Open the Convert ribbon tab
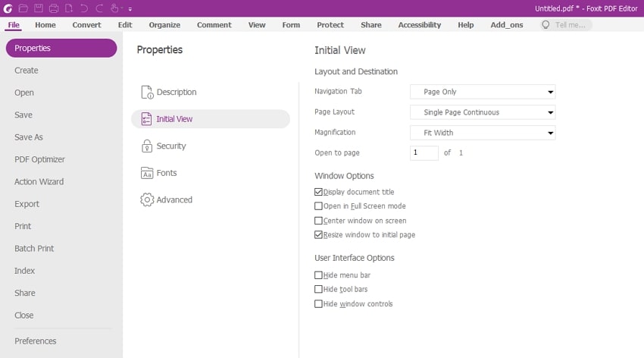644x358 pixels. tap(86, 25)
